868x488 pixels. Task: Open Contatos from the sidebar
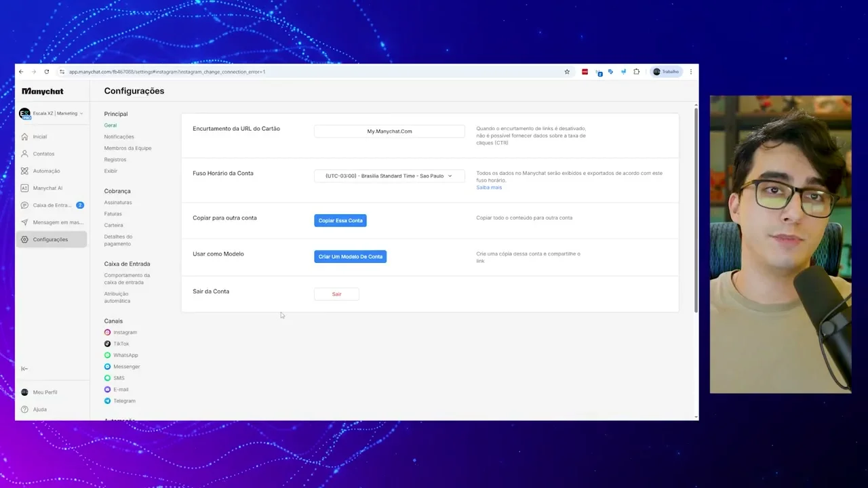tap(43, 154)
